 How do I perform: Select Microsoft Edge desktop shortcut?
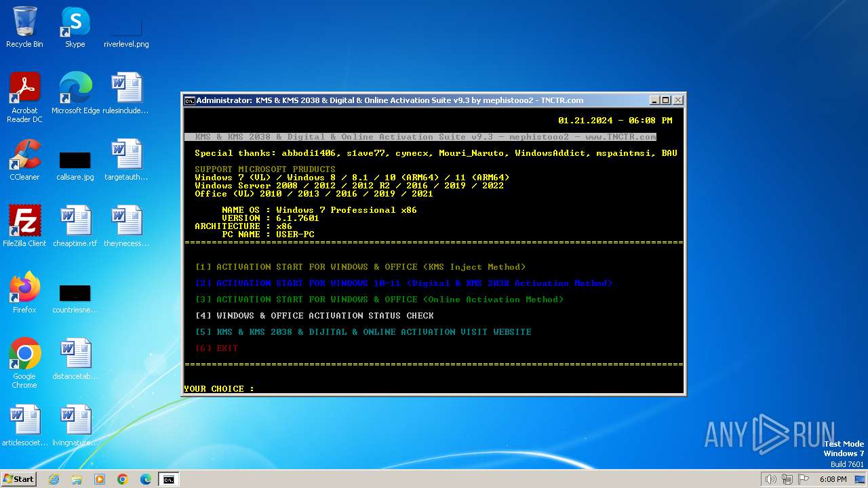(x=75, y=93)
